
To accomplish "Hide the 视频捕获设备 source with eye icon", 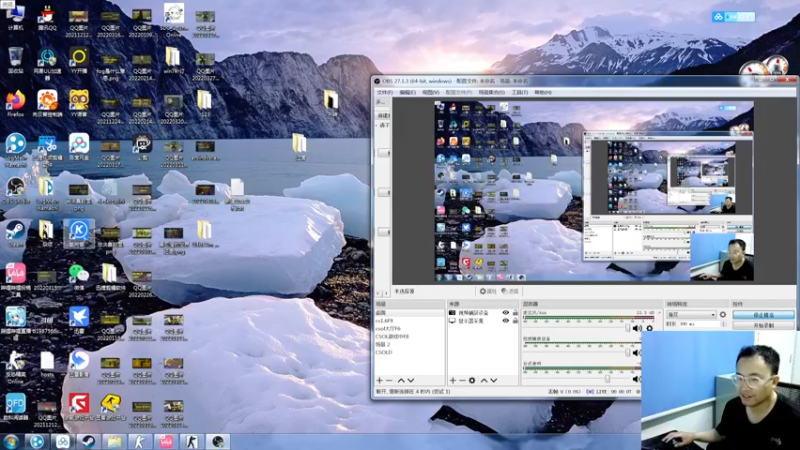I will 506,313.
